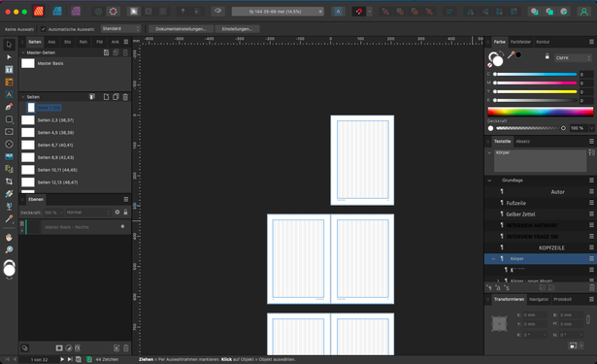The image size is (597, 364).
Task: Choose the Table tool icon
Action: [x=9, y=83]
